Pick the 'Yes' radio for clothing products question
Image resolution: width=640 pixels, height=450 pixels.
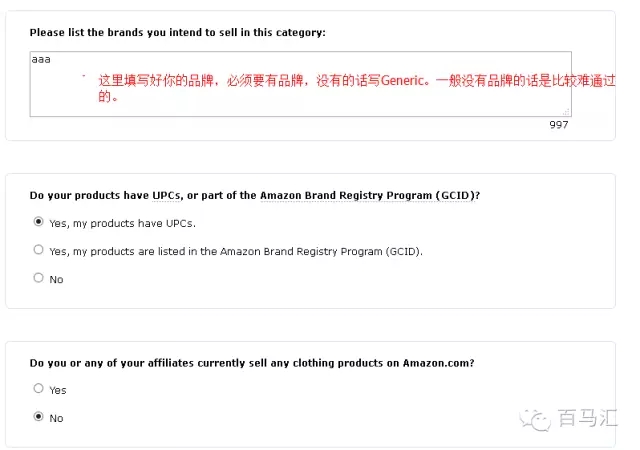coord(39,389)
